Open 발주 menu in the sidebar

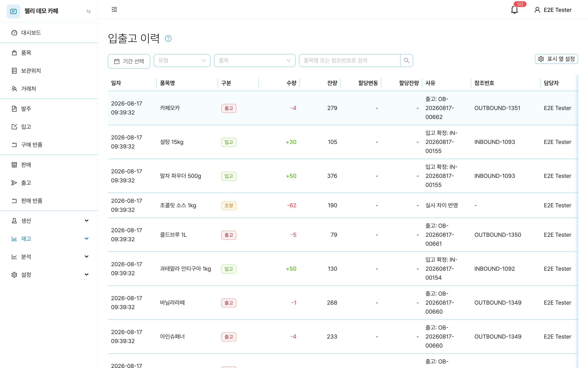(49, 109)
